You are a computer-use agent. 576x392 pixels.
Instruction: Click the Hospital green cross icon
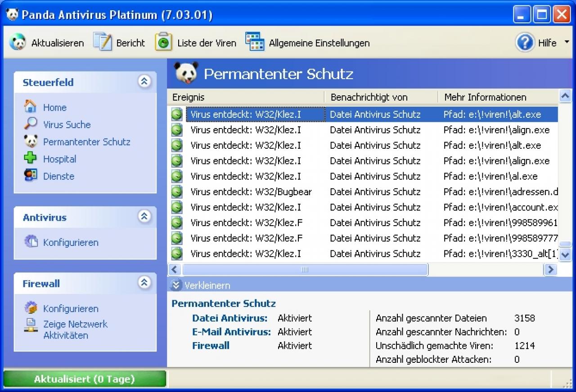pyautogui.click(x=30, y=159)
